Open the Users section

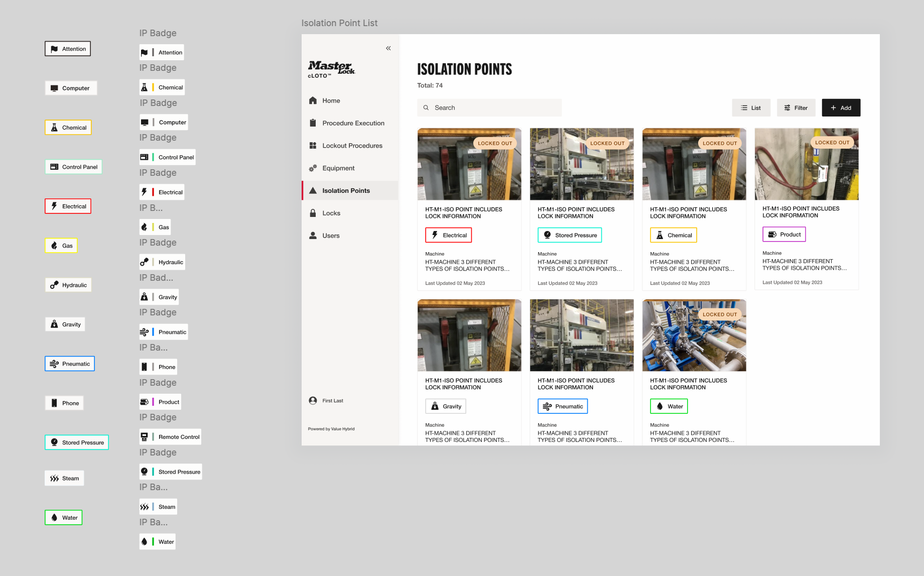pos(350,236)
